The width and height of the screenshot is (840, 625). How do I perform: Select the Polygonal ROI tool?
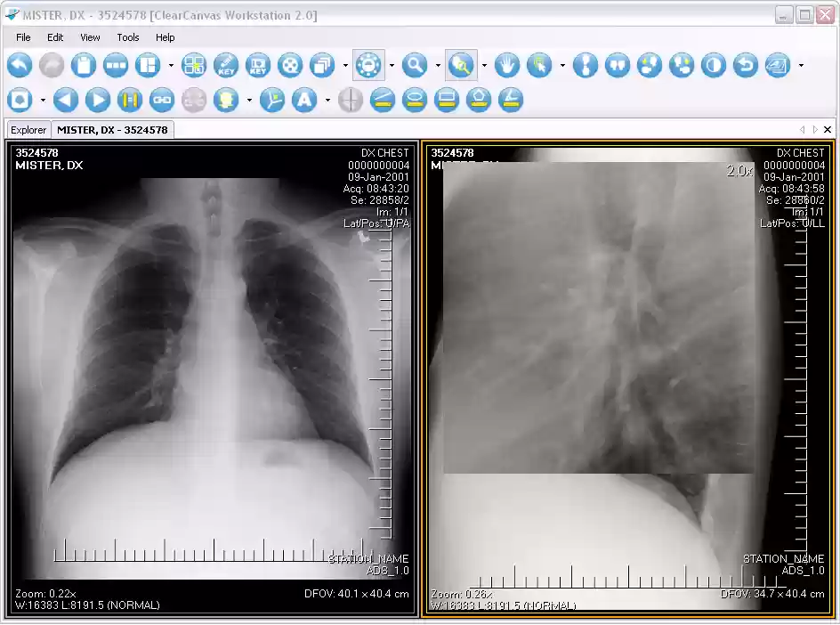coord(479,100)
